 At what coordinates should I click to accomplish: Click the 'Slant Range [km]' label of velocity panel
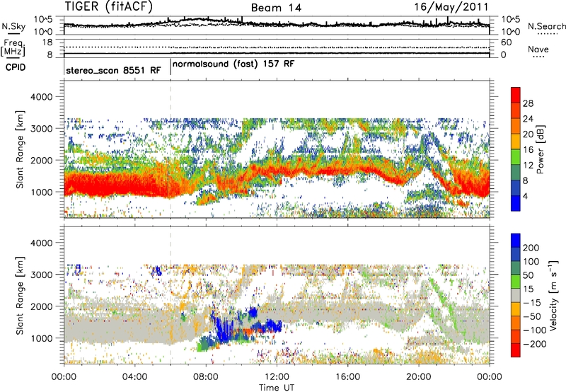tap(20, 295)
